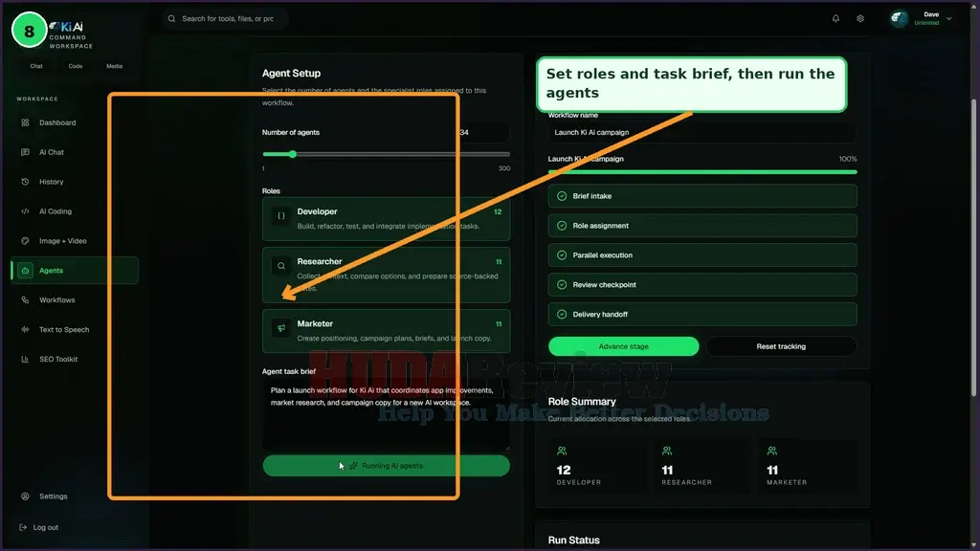The height and width of the screenshot is (551, 980).
Task: Switch to the Media tab
Action: point(115,66)
